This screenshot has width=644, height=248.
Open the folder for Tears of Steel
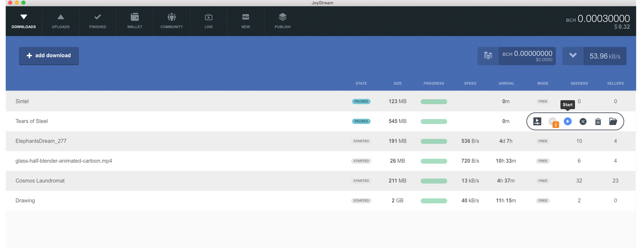613,121
